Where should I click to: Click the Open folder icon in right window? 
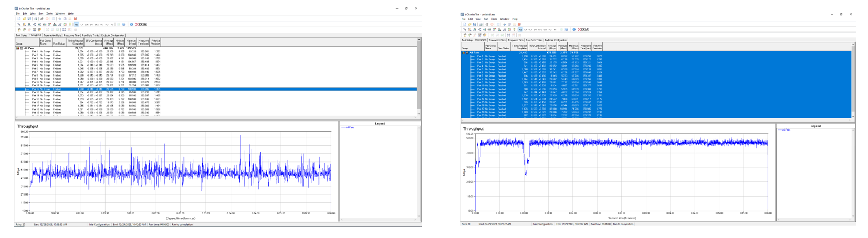(x=469, y=24)
